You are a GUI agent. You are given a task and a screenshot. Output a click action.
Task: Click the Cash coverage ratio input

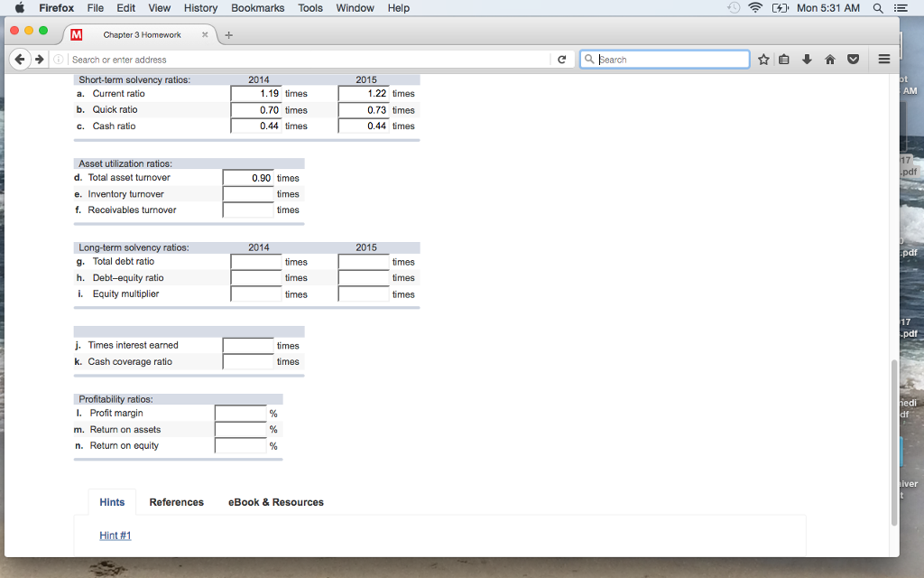coord(248,361)
